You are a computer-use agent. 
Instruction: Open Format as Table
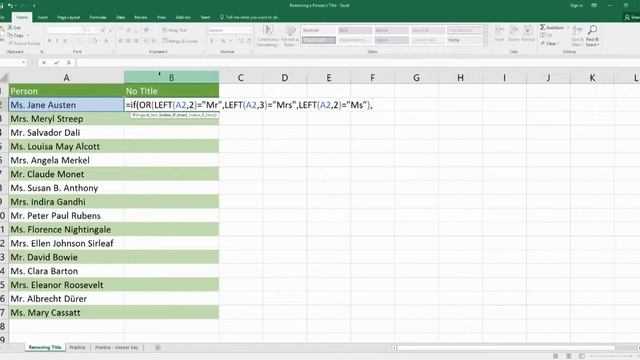(290, 36)
